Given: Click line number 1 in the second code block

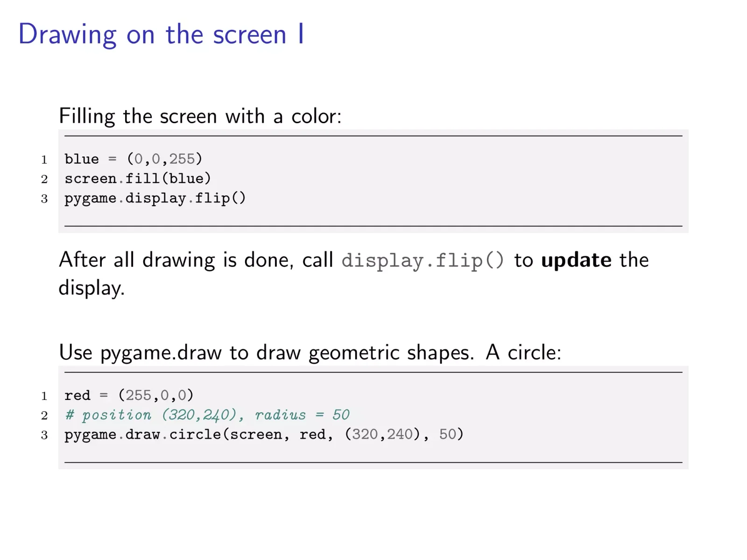Looking at the screenshot, I should 44,396.
